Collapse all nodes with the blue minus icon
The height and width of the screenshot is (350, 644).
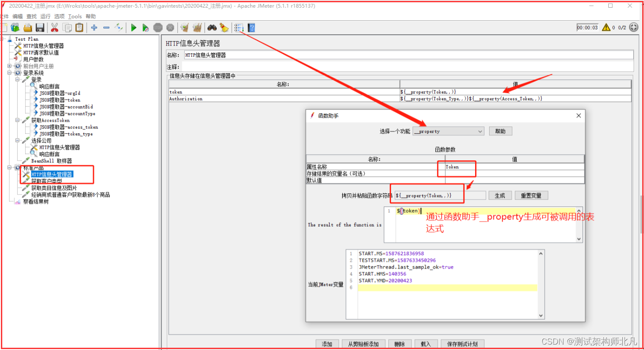coord(106,28)
